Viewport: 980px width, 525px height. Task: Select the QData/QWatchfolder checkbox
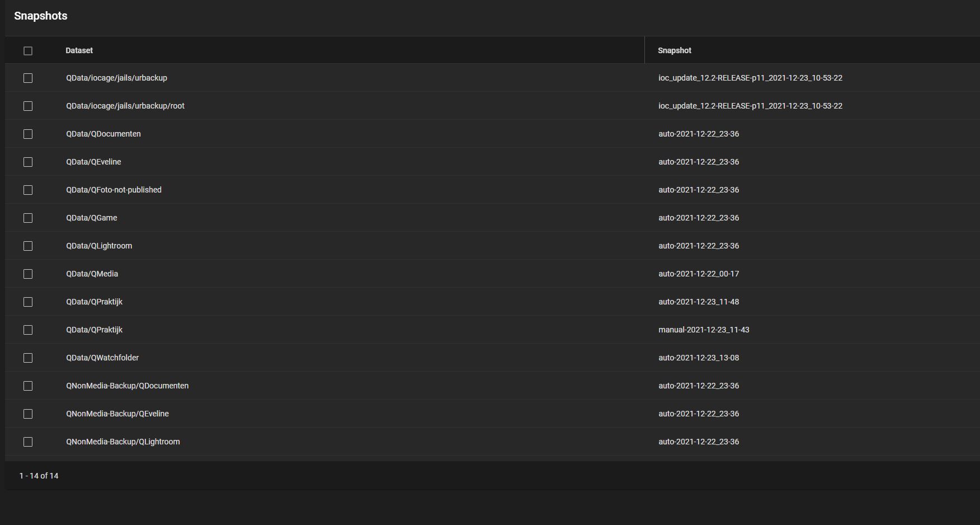(28, 358)
